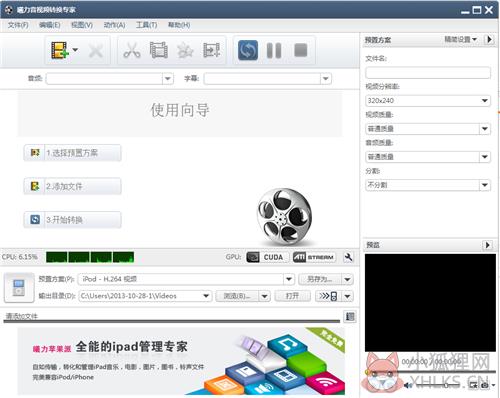
Task: Click the add-file icon on step 2 button
Action: (x=35, y=186)
